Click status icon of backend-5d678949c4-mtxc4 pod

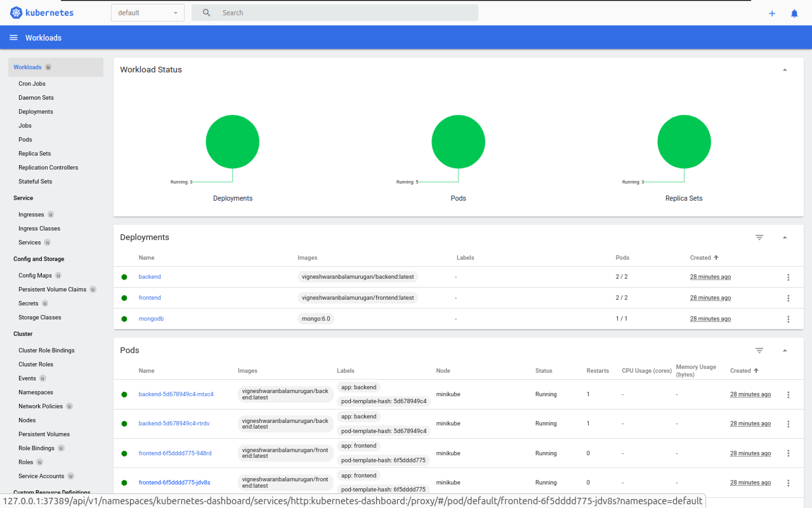[x=124, y=395]
